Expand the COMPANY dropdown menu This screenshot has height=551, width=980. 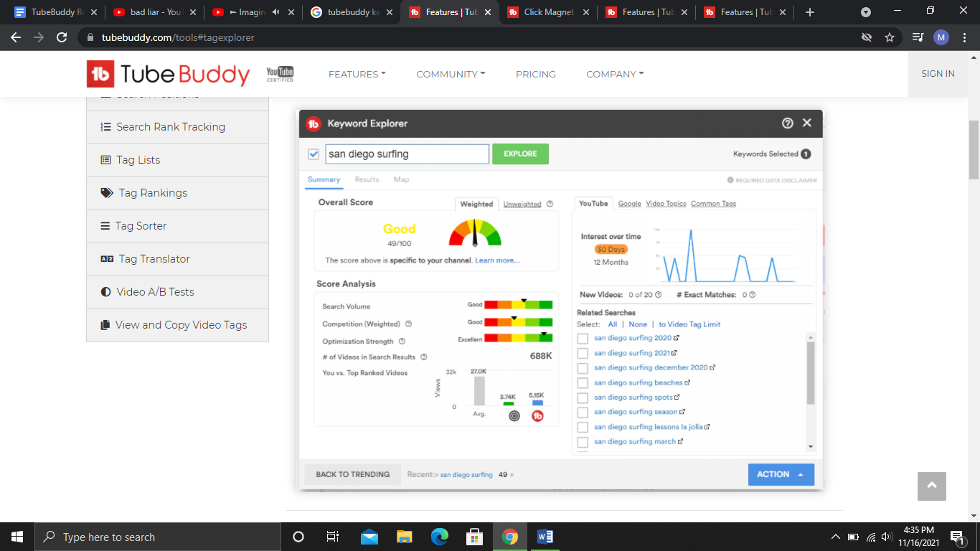click(x=615, y=74)
